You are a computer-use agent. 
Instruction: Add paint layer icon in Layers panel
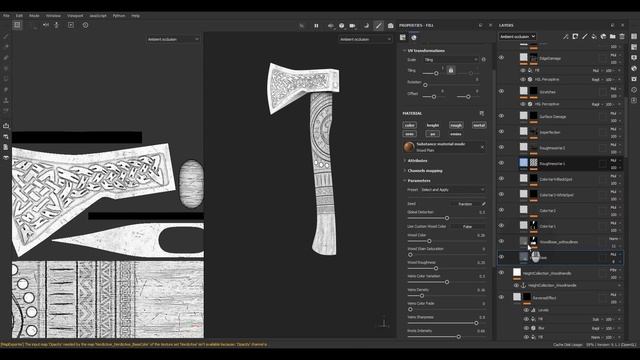(x=584, y=37)
